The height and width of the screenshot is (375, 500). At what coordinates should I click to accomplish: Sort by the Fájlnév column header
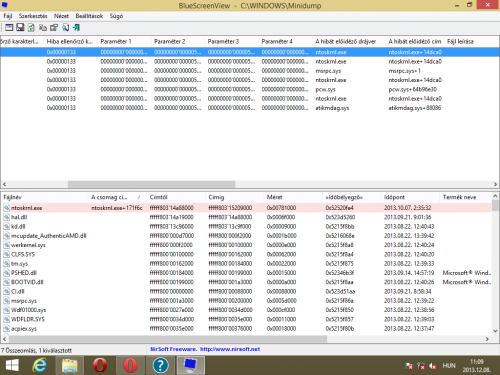[44, 197]
